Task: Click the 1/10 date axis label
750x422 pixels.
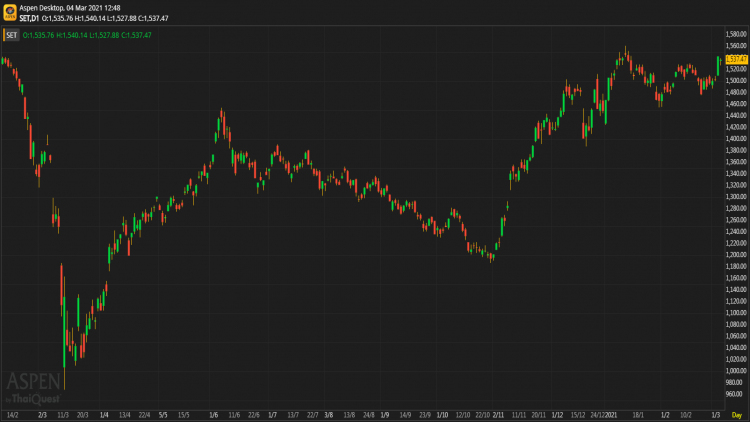Action: click(x=442, y=415)
